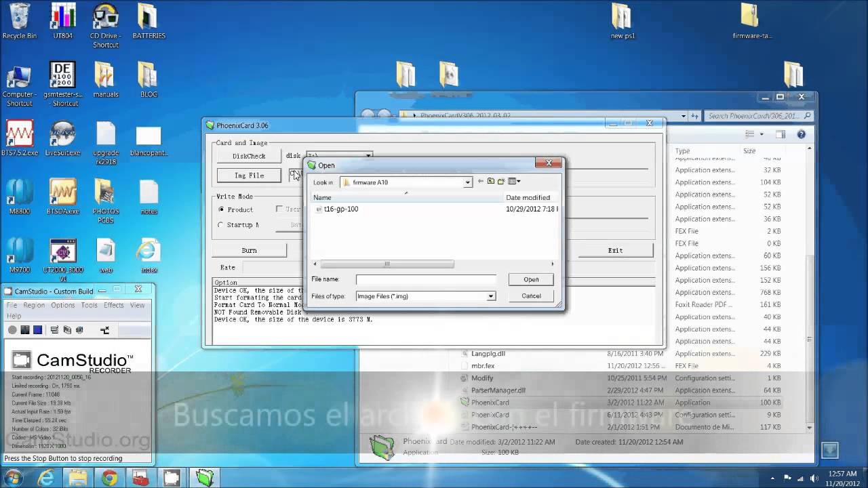Select Langplg.dll in Explorer list
Screen dimensions: 868x488
click(x=488, y=354)
